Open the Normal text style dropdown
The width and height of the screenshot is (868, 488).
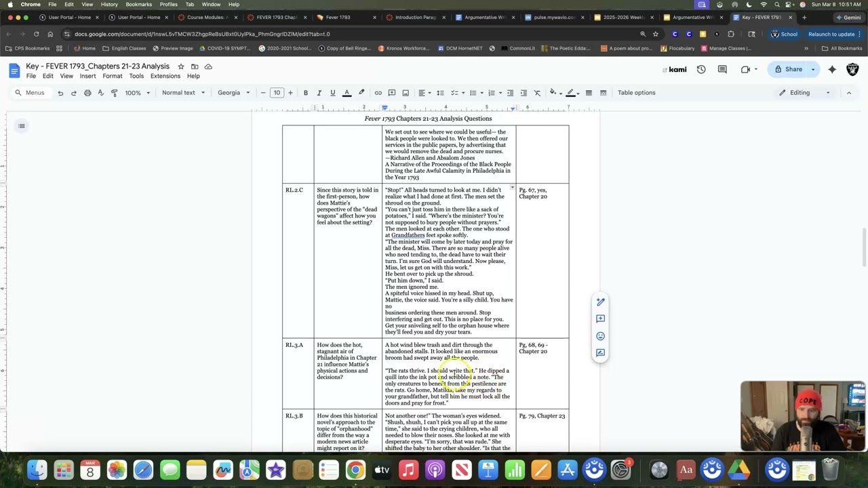click(183, 93)
